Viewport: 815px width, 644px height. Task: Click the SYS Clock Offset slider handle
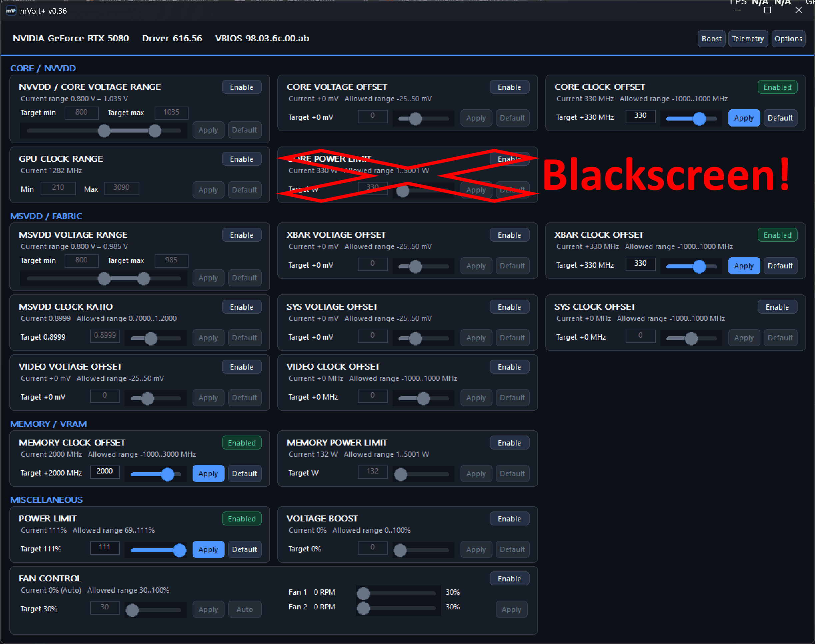[x=691, y=339]
